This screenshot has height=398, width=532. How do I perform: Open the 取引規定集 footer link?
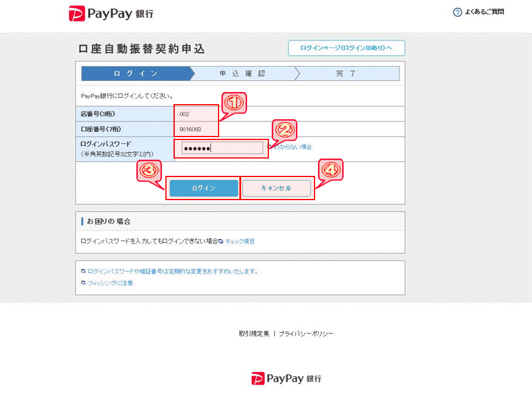[254, 334]
